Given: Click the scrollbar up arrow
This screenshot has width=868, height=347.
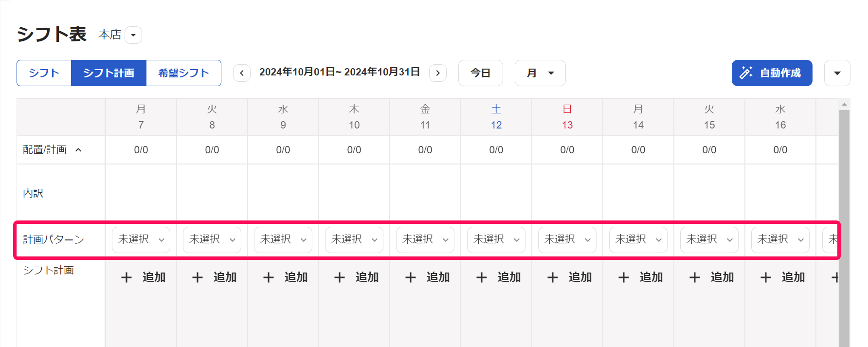Looking at the screenshot, I should tap(844, 104).
